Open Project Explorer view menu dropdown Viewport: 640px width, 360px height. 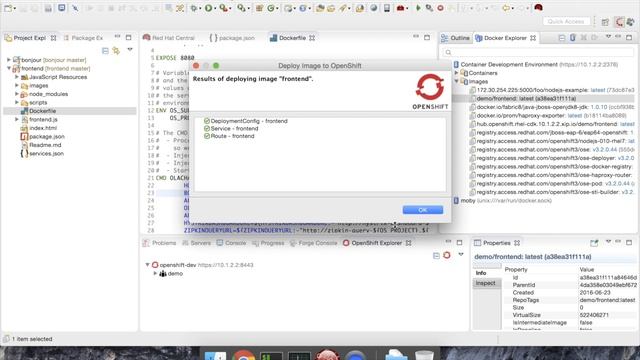point(130,50)
